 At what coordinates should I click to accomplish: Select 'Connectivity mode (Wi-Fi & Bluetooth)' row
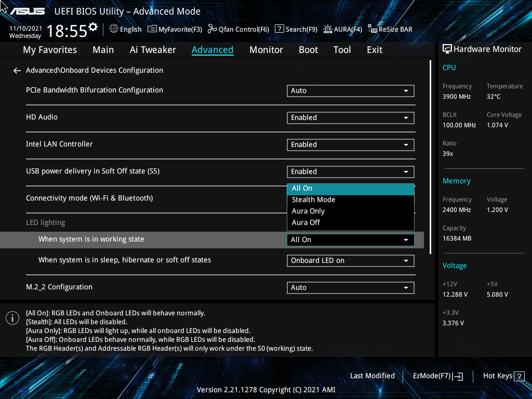(x=89, y=198)
